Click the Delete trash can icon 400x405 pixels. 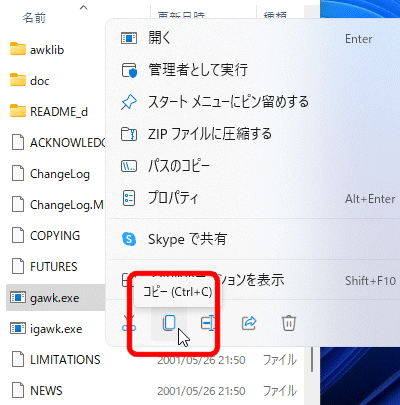coord(289,323)
